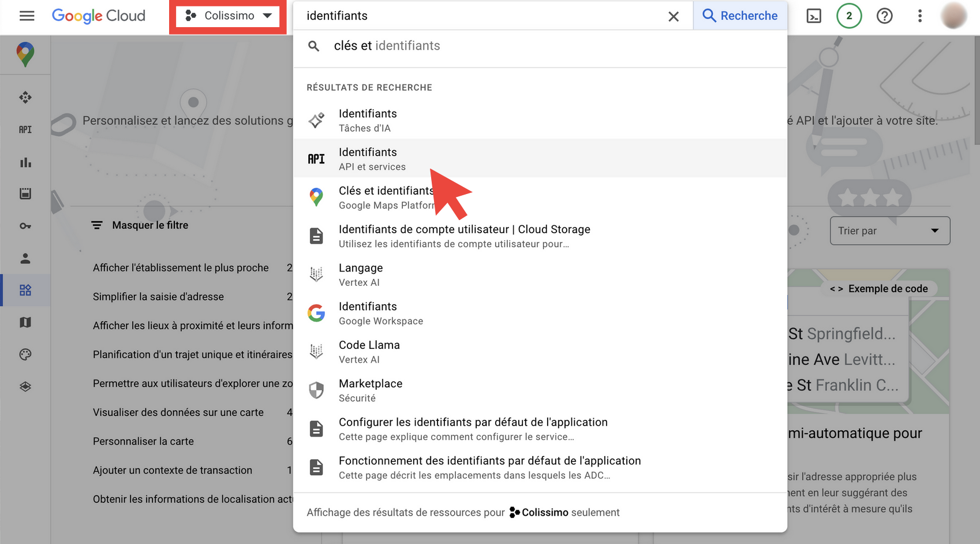The height and width of the screenshot is (544, 980).
Task: Select the 'clés et identifiants' search suggestion
Action: pyautogui.click(x=540, y=46)
